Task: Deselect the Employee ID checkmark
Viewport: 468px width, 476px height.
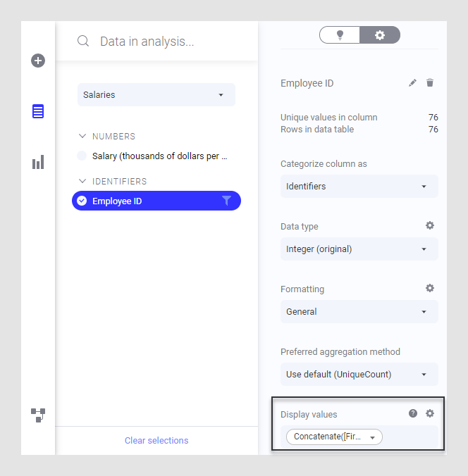Action: (x=82, y=201)
